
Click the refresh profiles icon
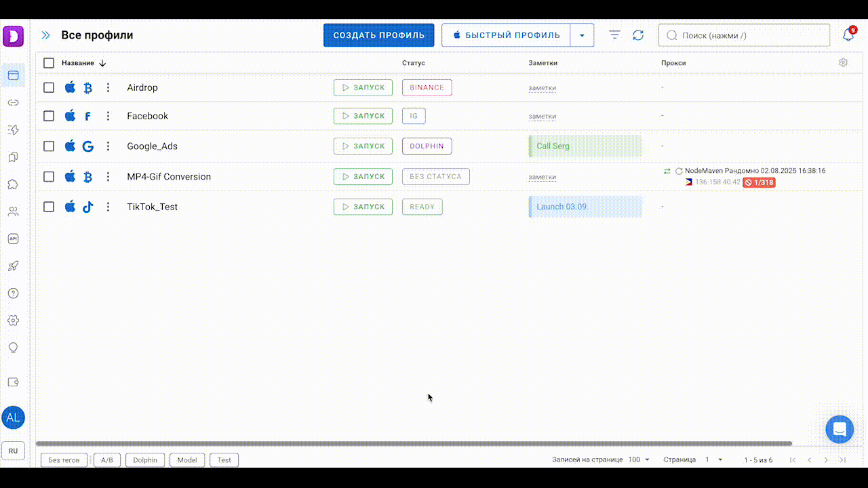pos(638,35)
